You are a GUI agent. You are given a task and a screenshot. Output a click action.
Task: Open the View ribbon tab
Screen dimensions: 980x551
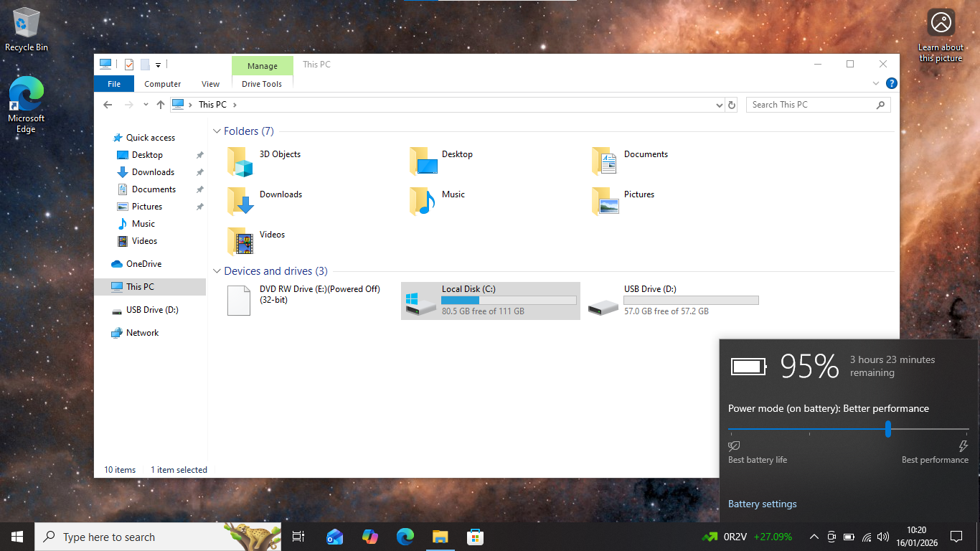pos(210,84)
